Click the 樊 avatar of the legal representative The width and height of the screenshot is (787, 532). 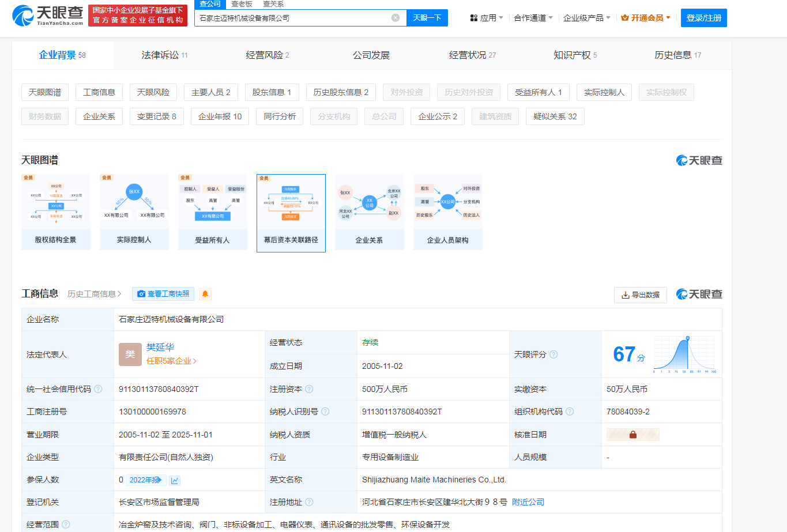tap(130, 354)
